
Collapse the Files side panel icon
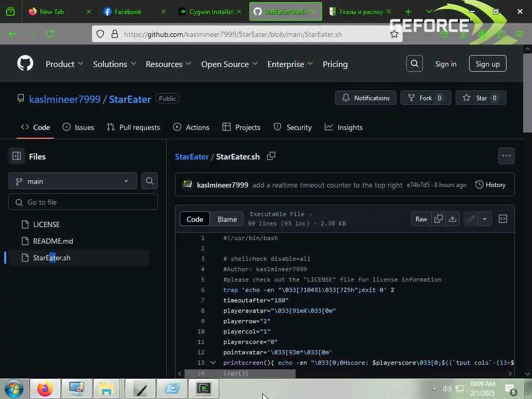(x=17, y=156)
